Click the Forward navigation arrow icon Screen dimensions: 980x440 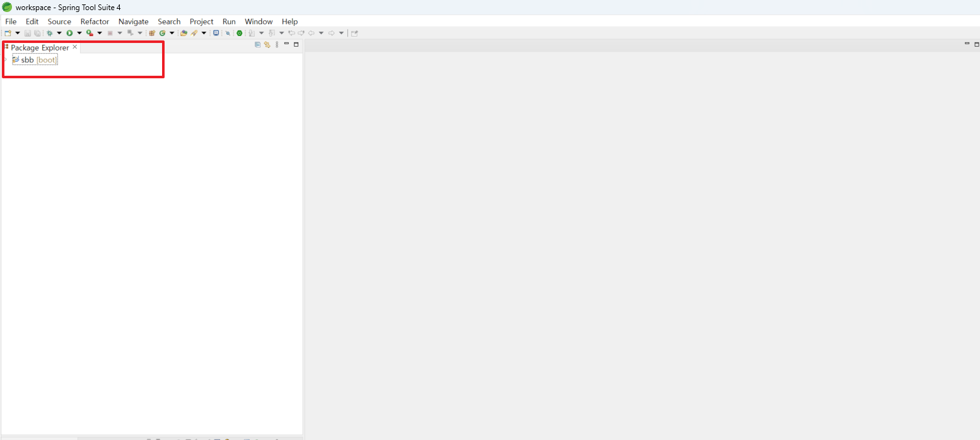(331, 33)
